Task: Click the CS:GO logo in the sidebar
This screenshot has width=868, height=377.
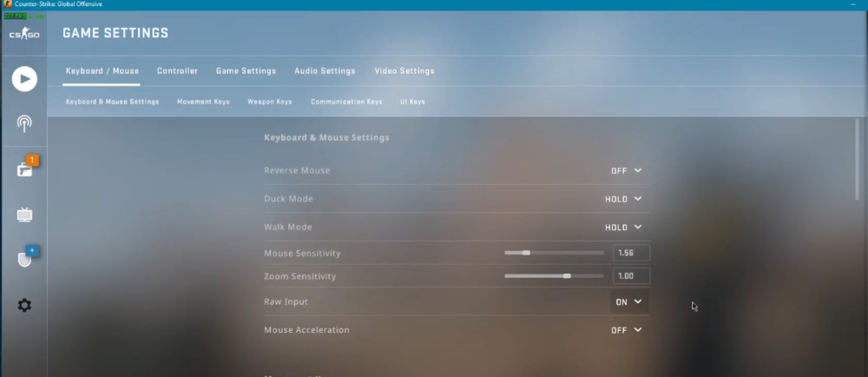Action: pyautogui.click(x=23, y=35)
